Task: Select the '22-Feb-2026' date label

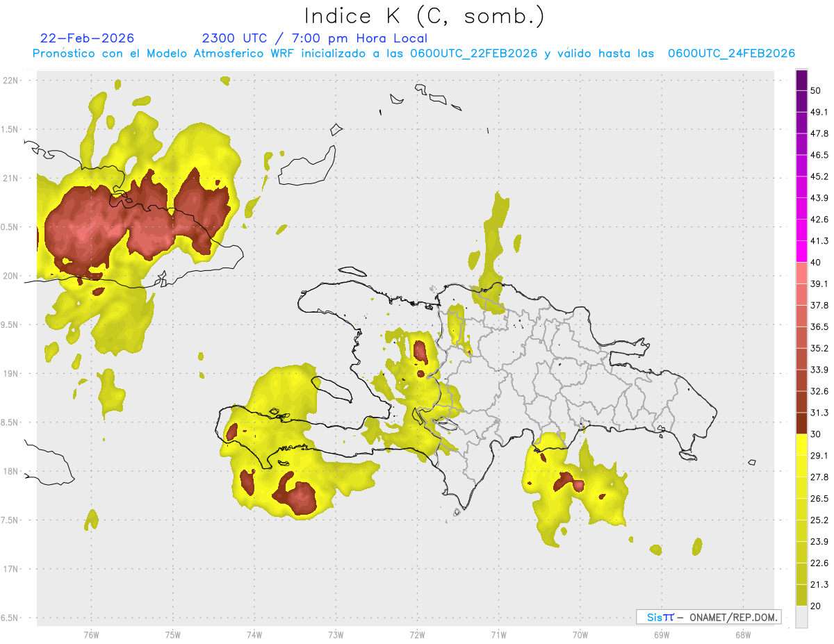Action: pos(88,38)
